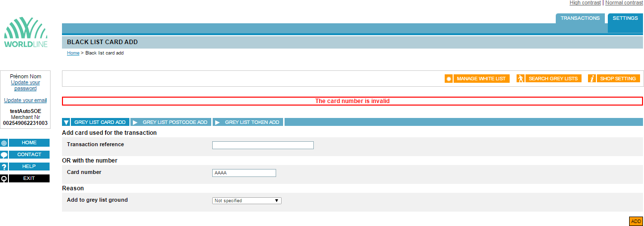This screenshot has height=226, width=644.
Task: Go to Home in the sidebar
Action: [x=29, y=143]
